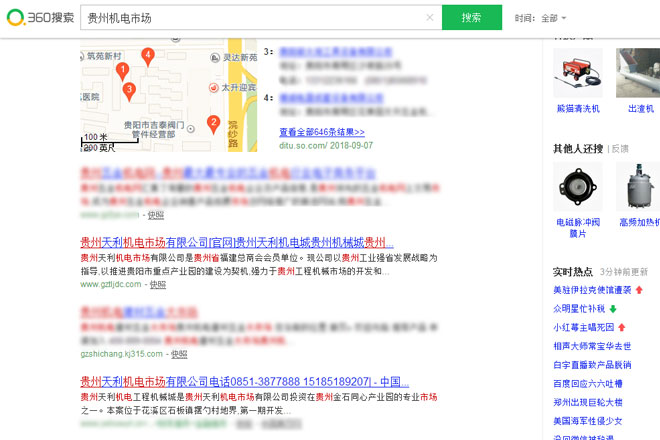Open 贵州天利机电市场有限公司电话0851-3877888 result
Screen dimensions: 660x440
click(x=245, y=382)
